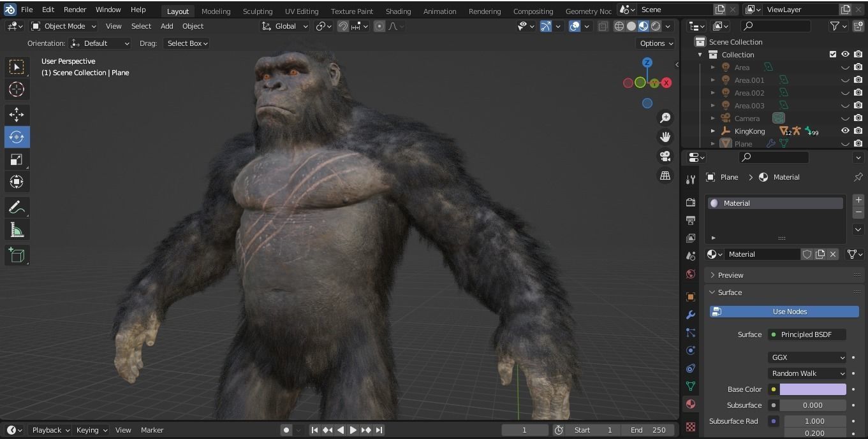Toggle Collection exclude checkbox

click(832, 54)
